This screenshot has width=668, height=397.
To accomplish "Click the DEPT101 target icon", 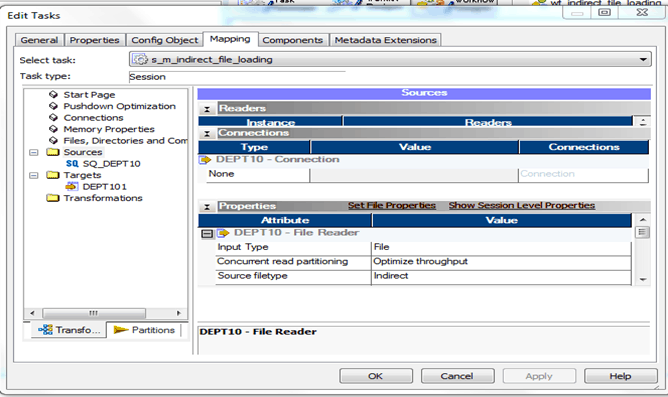I will (x=72, y=186).
